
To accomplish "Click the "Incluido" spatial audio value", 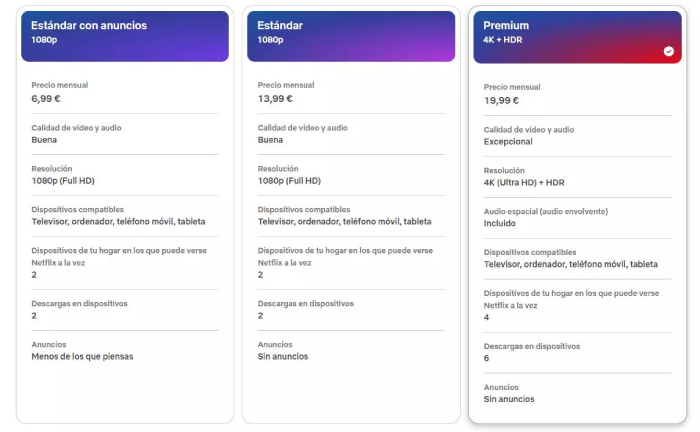I will click(502, 224).
